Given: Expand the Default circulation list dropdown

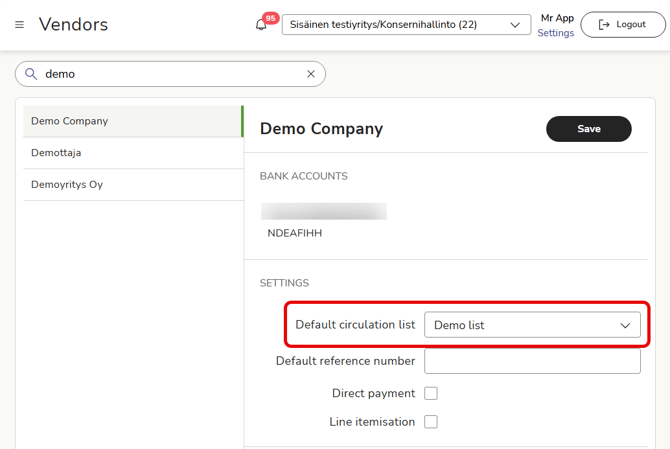Looking at the screenshot, I should [x=532, y=325].
